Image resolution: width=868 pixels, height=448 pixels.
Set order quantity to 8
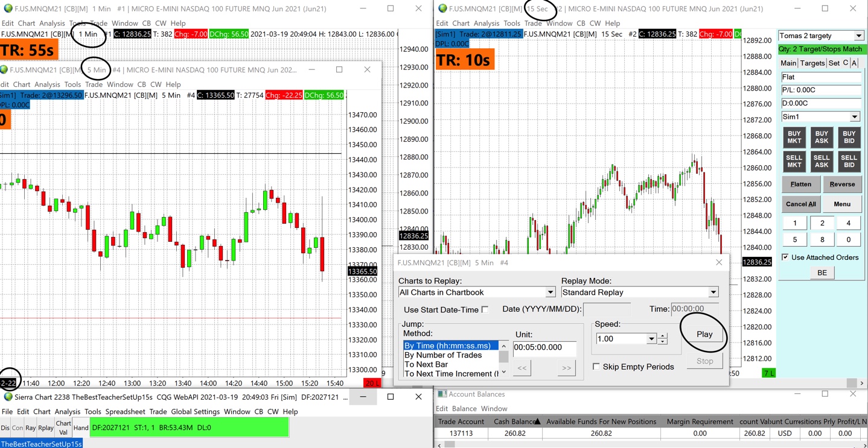(x=822, y=239)
